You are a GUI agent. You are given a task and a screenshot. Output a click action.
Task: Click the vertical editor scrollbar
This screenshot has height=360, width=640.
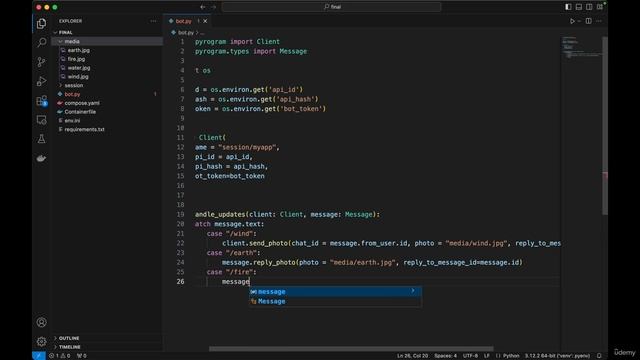605,126
